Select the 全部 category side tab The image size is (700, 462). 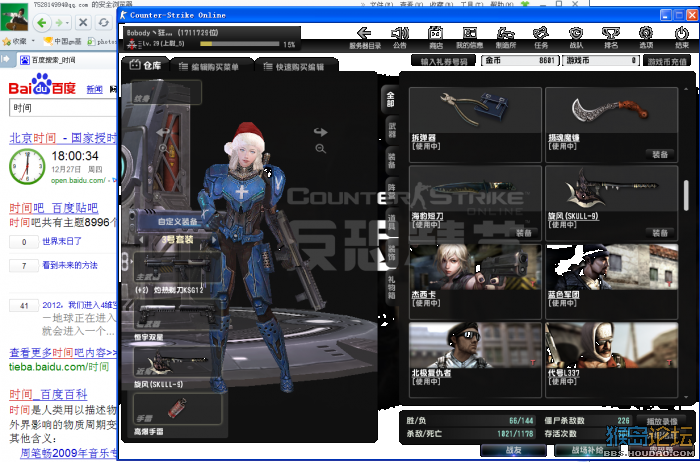tap(391, 100)
